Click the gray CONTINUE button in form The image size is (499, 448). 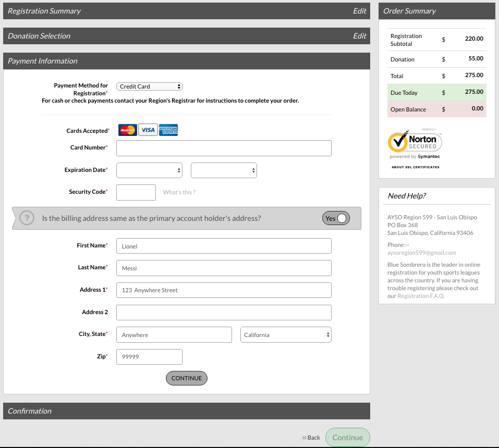tap(186, 378)
